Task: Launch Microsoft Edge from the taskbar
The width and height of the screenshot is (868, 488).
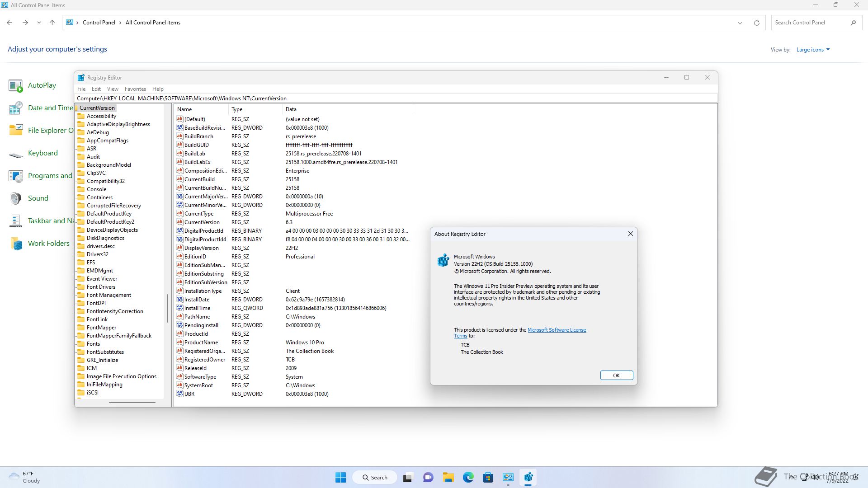Action: click(468, 477)
